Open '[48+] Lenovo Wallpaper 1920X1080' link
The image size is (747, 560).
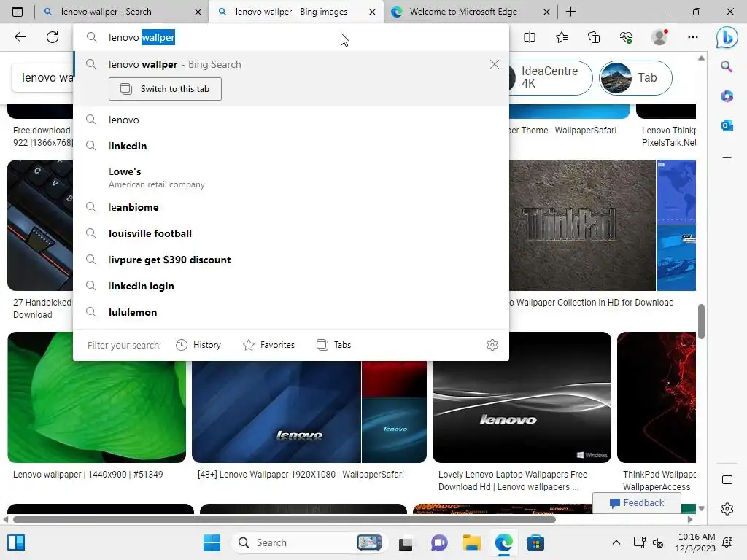pos(301,474)
